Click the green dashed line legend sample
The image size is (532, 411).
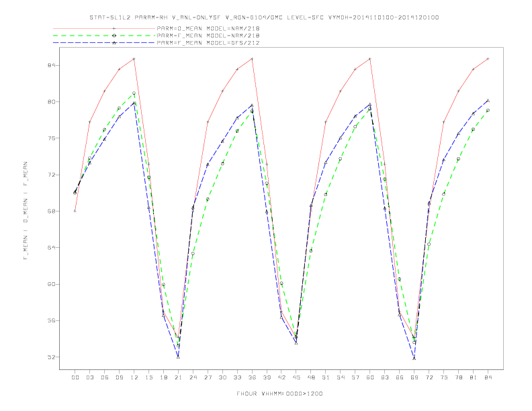(x=104, y=36)
